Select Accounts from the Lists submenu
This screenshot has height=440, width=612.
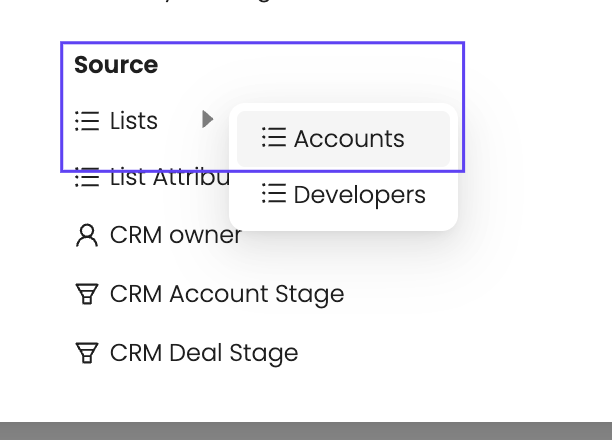click(x=343, y=138)
